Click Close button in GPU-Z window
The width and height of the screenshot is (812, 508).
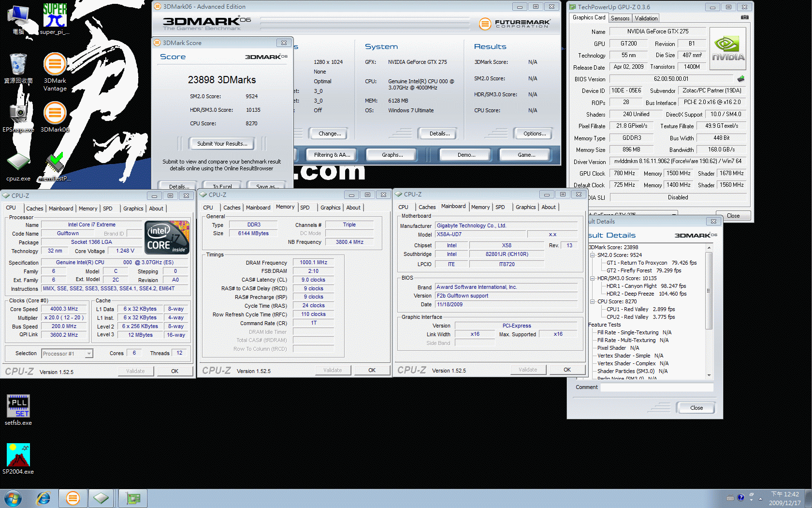click(x=733, y=216)
